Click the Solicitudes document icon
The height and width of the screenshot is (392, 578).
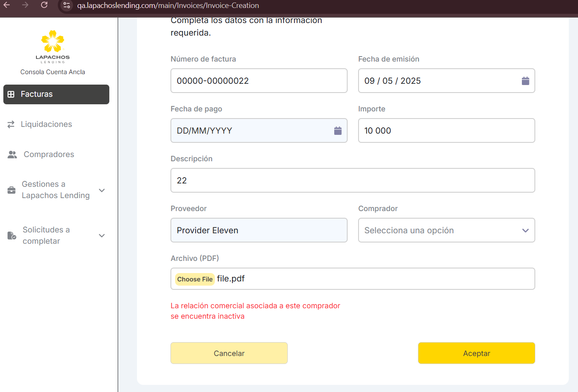12,235
